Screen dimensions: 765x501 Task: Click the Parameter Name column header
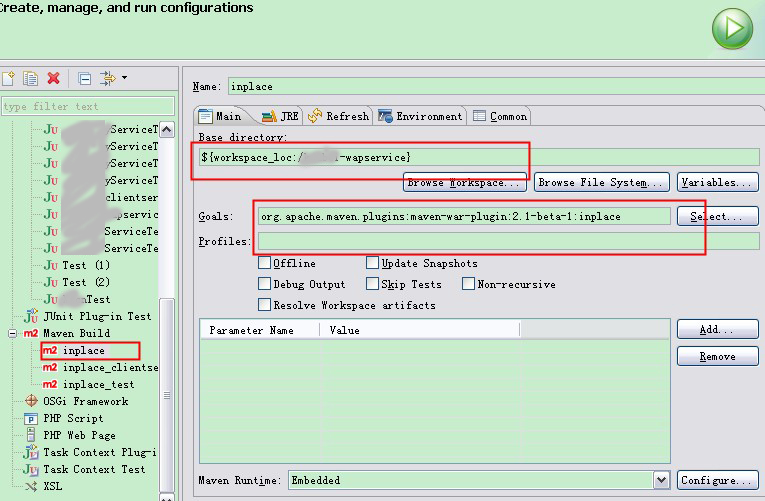(260, 330)
